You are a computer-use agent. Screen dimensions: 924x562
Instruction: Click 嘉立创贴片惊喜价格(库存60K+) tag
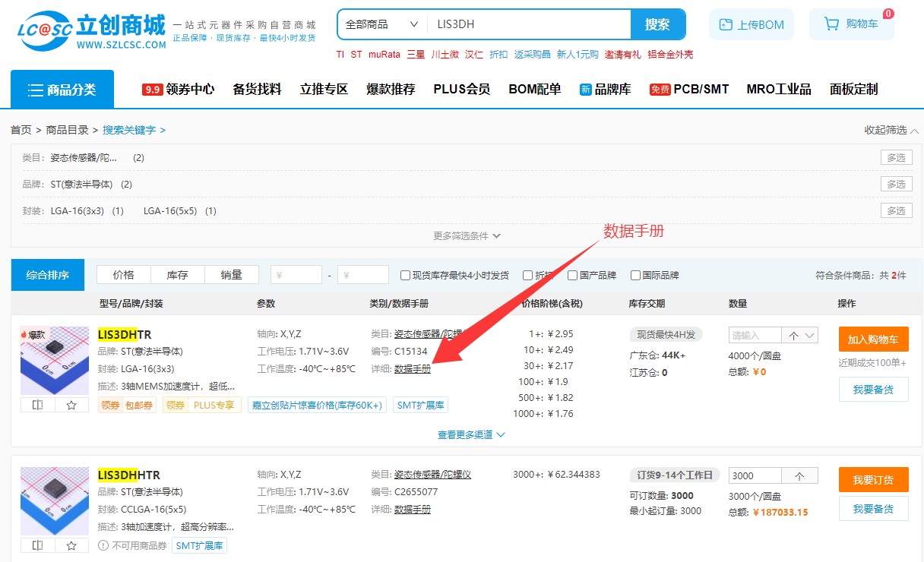coord(317,406)
